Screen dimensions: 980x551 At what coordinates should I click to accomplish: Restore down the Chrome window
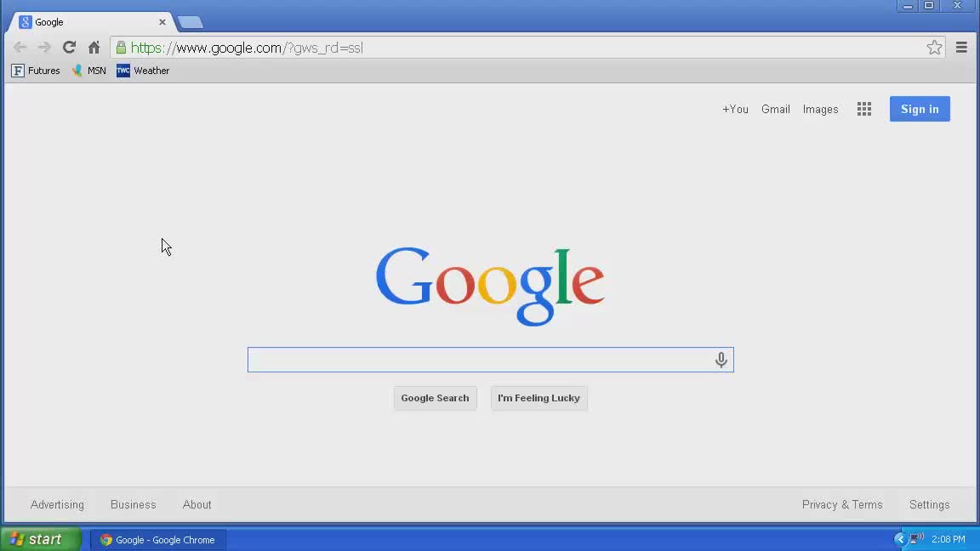click(x=929, y=6)
